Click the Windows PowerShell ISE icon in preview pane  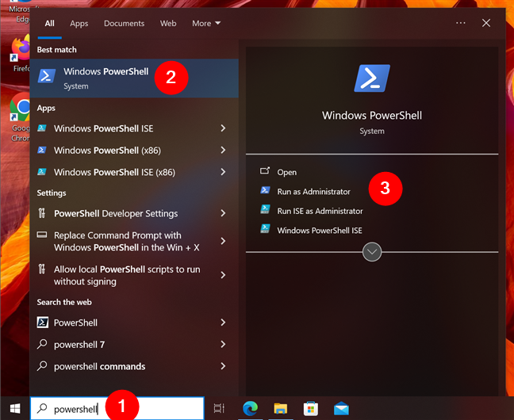click(265, 229)
